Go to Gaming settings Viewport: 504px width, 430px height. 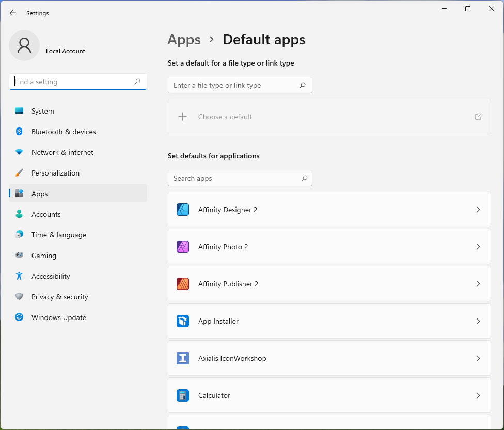pos(78,255)
